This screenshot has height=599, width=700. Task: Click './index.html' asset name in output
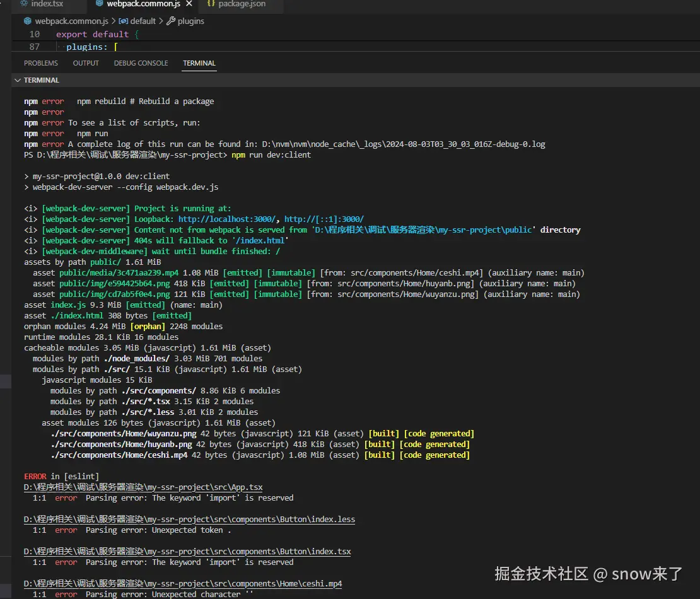[77, 315]
